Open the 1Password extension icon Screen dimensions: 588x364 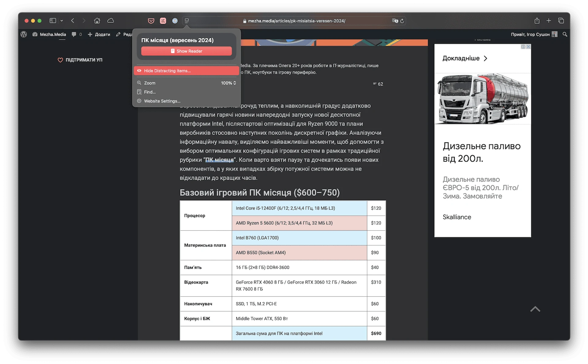(175, 21)
